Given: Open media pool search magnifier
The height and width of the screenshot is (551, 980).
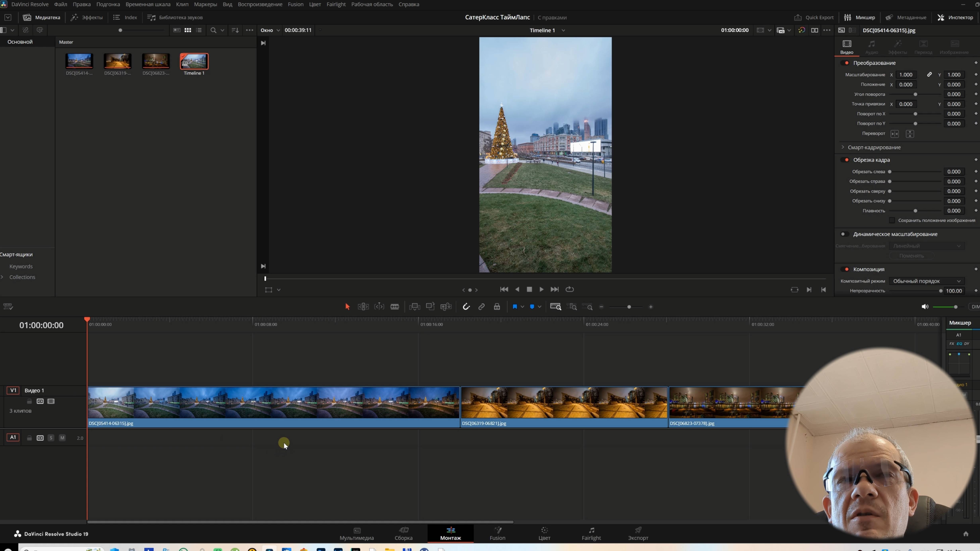Looking at the screenshot, I should pyautogui.click(x=213, y=30).
